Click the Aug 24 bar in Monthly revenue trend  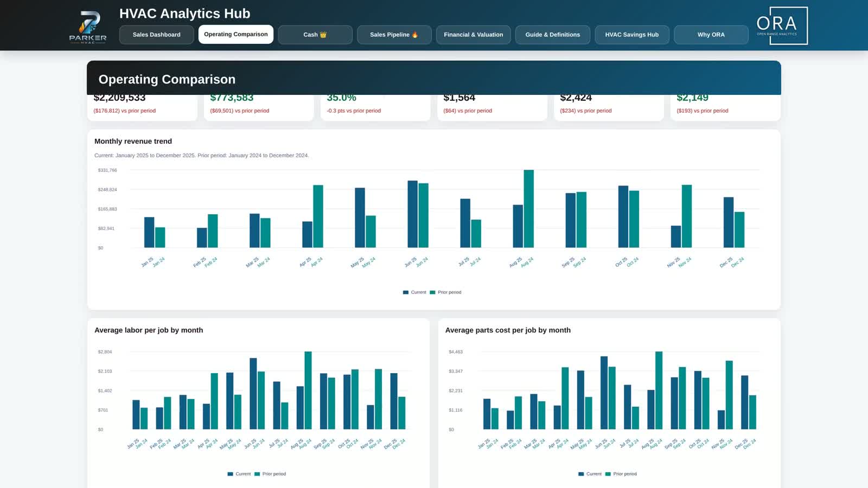tap(528, 209)
